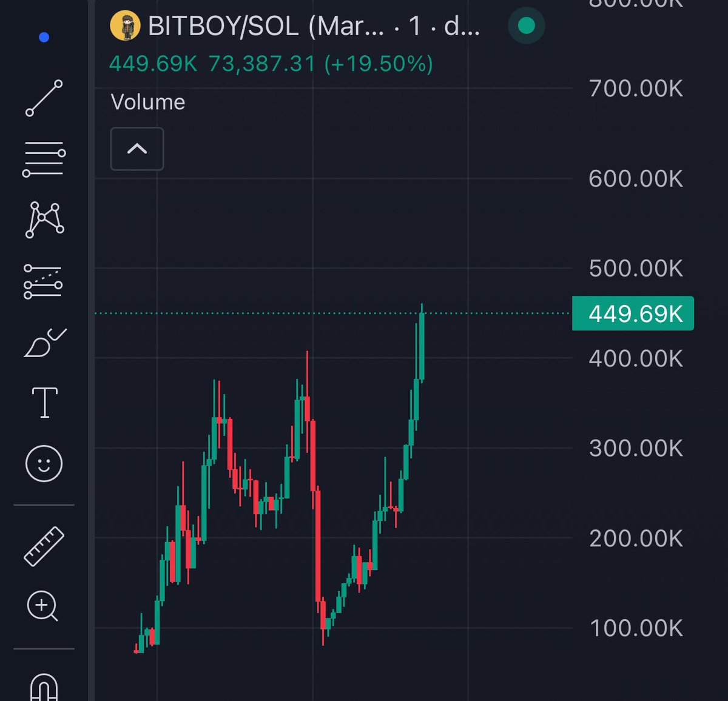
Task: Select the trend line drawing tool
Action: pos(44,98)
